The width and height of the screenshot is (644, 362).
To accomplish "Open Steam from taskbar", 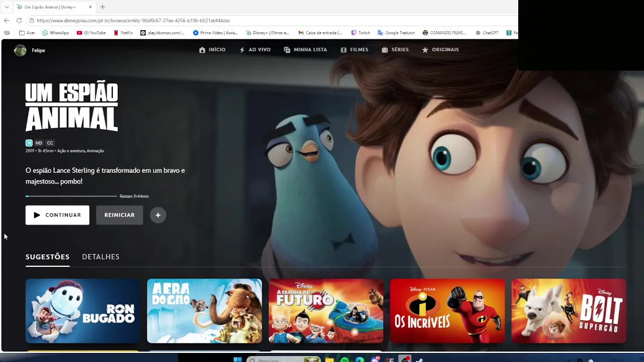I will (x=419, y=360).
